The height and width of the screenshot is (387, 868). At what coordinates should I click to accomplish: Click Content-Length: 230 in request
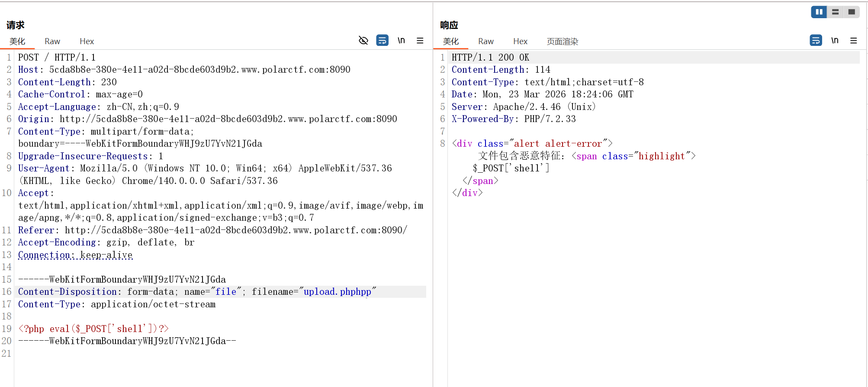pyautogui.click(x=68, y=82)
